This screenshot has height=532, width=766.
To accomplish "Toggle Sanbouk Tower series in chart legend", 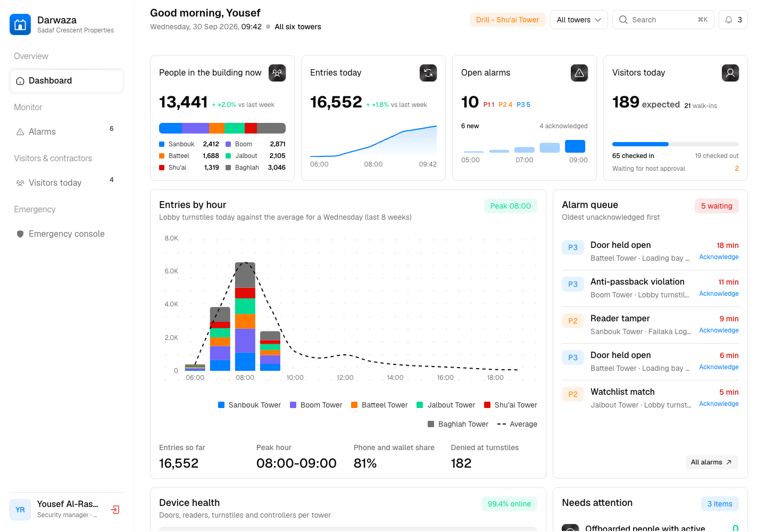I will (249, 405).
